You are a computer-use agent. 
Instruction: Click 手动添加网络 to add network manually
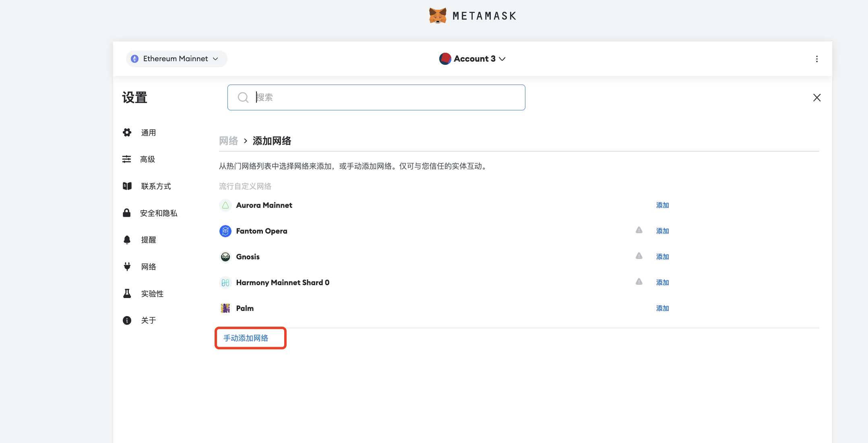[x=246, y=338]
